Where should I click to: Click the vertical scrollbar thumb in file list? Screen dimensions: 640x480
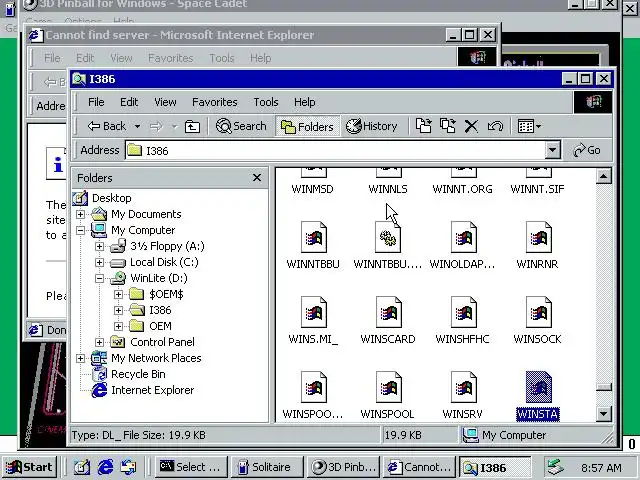pyautogui.click(x=603, y=387)
